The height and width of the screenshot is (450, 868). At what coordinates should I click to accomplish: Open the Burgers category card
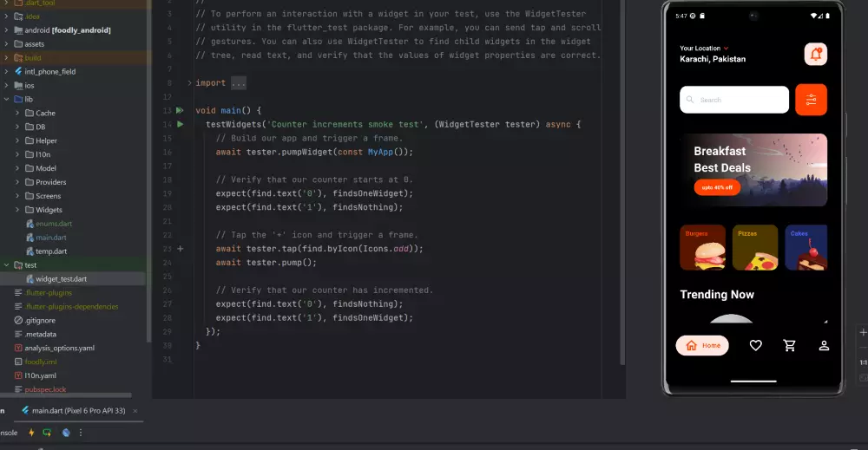702,248
